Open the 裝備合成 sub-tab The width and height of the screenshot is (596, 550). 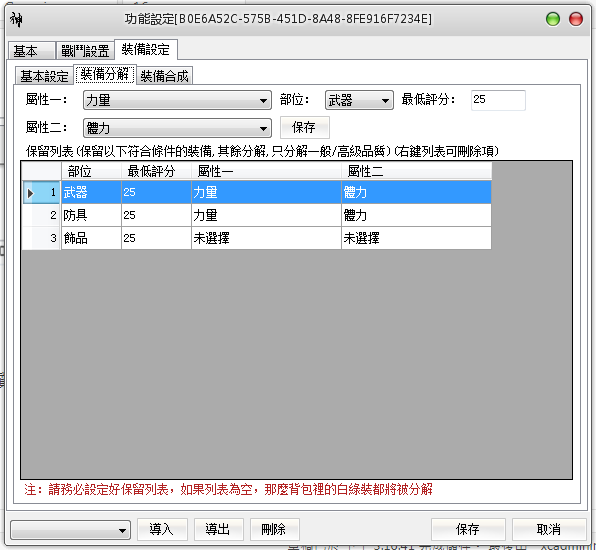tap(165, 76)
